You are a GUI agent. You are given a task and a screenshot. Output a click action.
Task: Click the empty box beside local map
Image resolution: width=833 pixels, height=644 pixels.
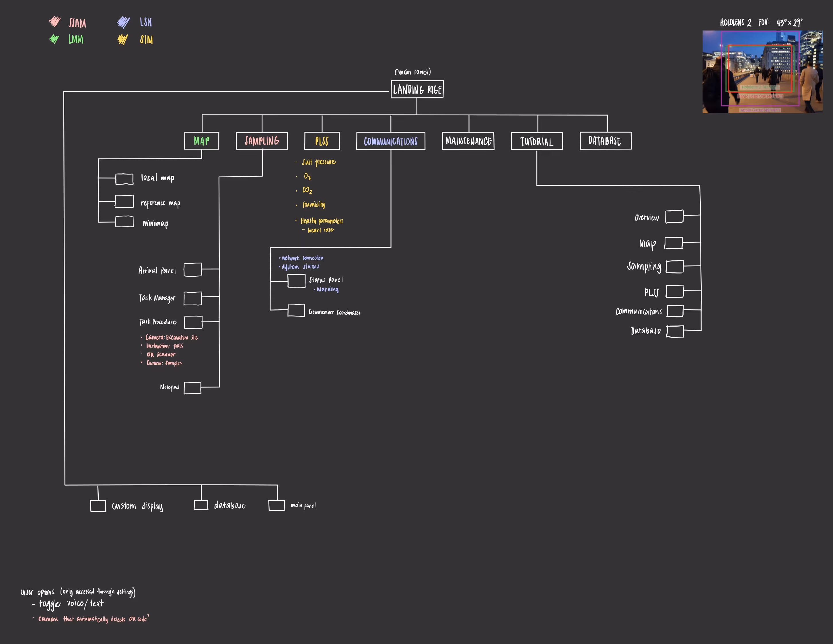pyautogui.click(x=124, y=179)
